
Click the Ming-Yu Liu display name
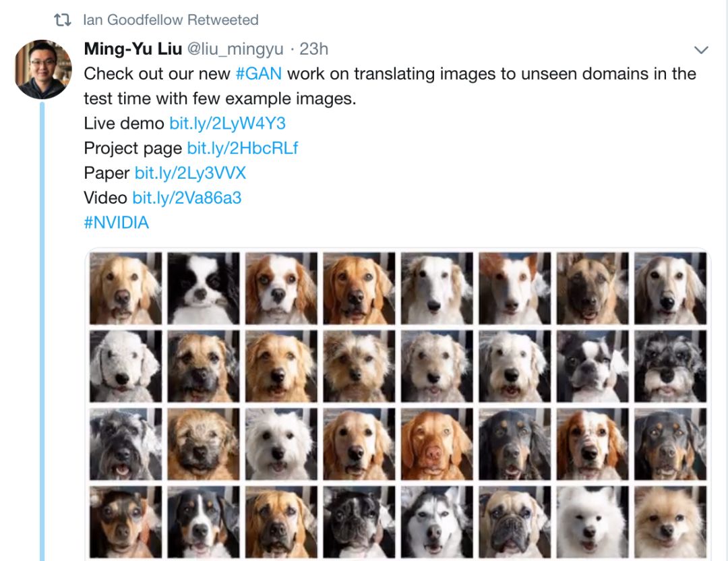click(x=133, y=49)
